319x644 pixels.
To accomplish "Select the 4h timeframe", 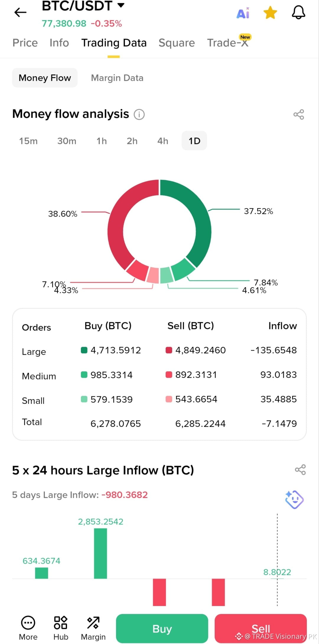I will pyautogui.click(x=163, y=141).
